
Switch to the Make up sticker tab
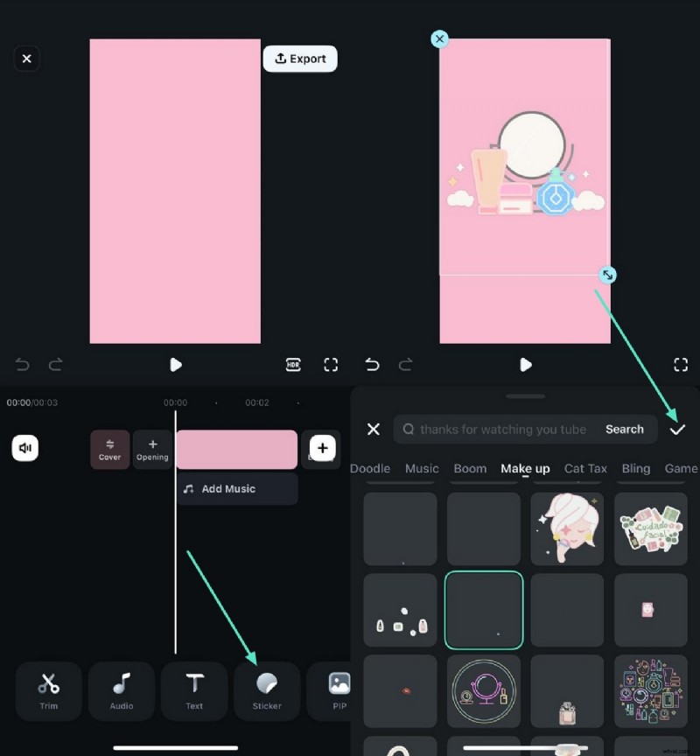(525, 469)
